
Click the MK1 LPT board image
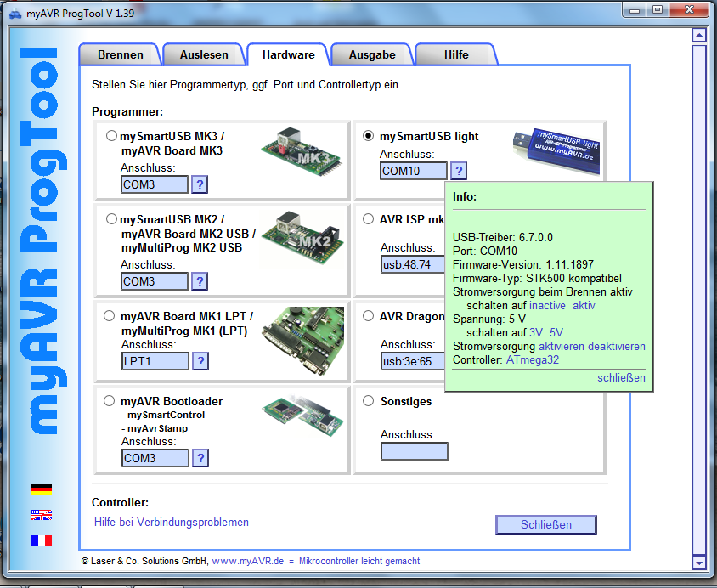pos(302,341)
